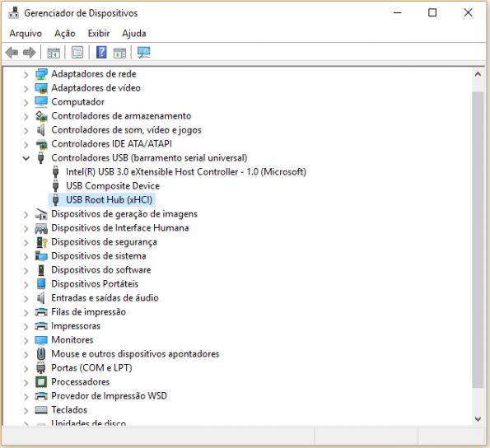490x448 pixels.
Task: Click the Processadores chip icon
Action: (x=41, y=382)
